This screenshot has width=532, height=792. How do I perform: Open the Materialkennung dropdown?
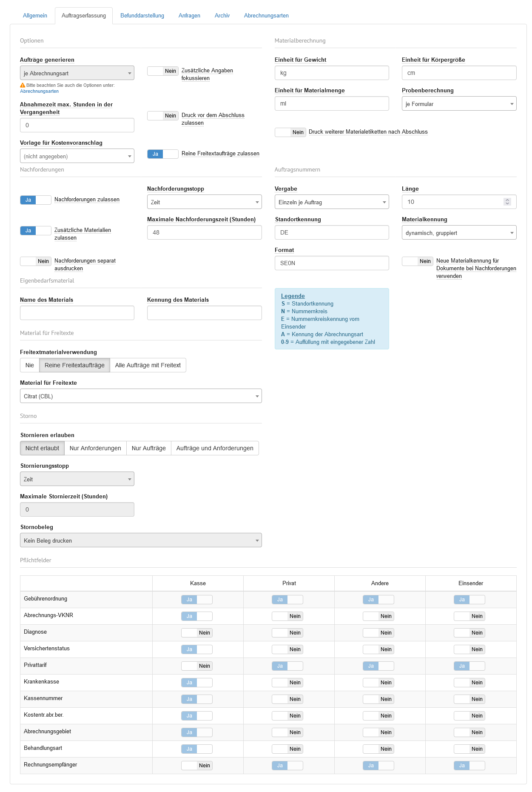click(459, 233)
